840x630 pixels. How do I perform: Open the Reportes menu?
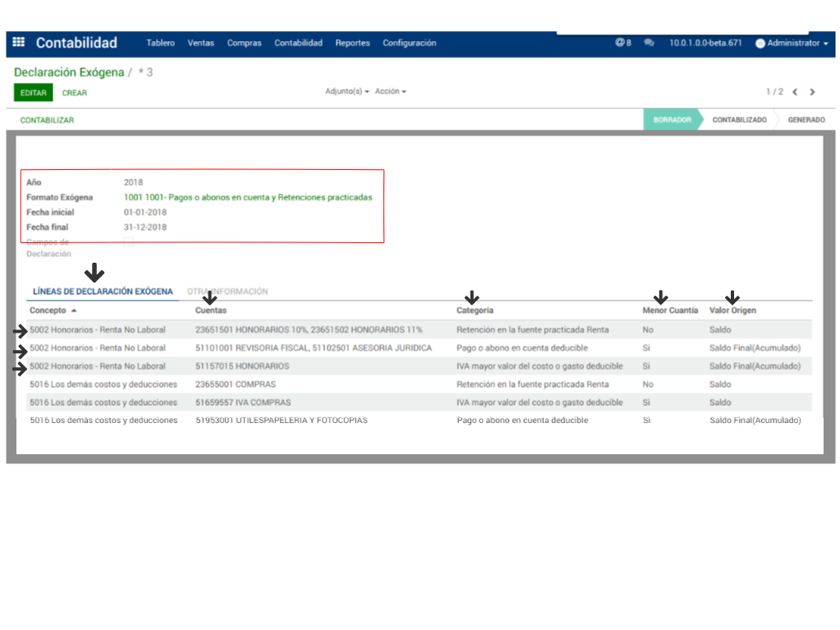(x=352, y=43)
